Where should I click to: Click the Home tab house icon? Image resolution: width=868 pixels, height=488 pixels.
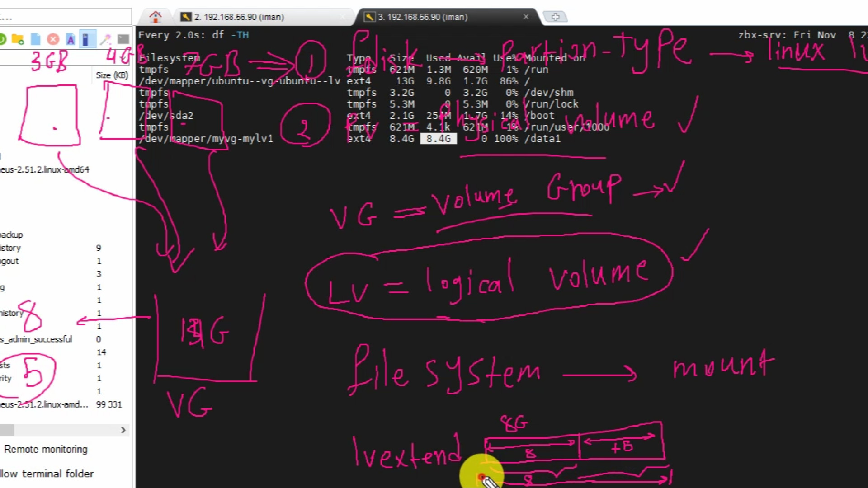coord(156,17)
